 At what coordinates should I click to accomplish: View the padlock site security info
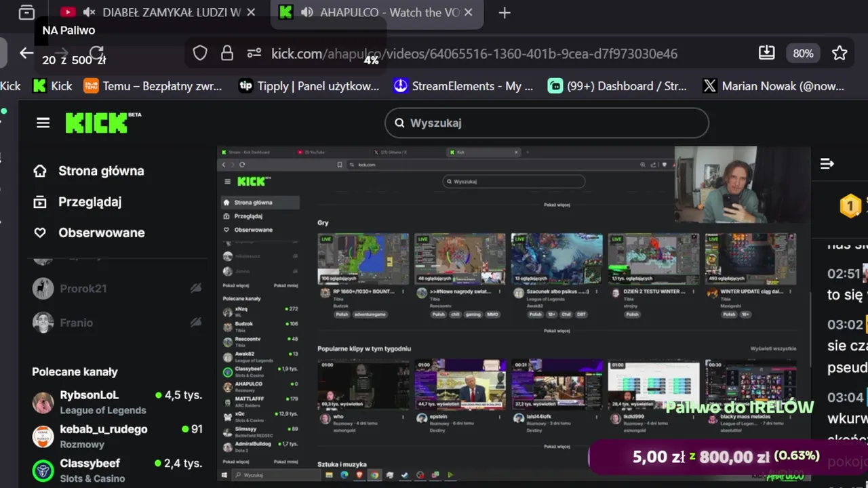click(227, 54)
